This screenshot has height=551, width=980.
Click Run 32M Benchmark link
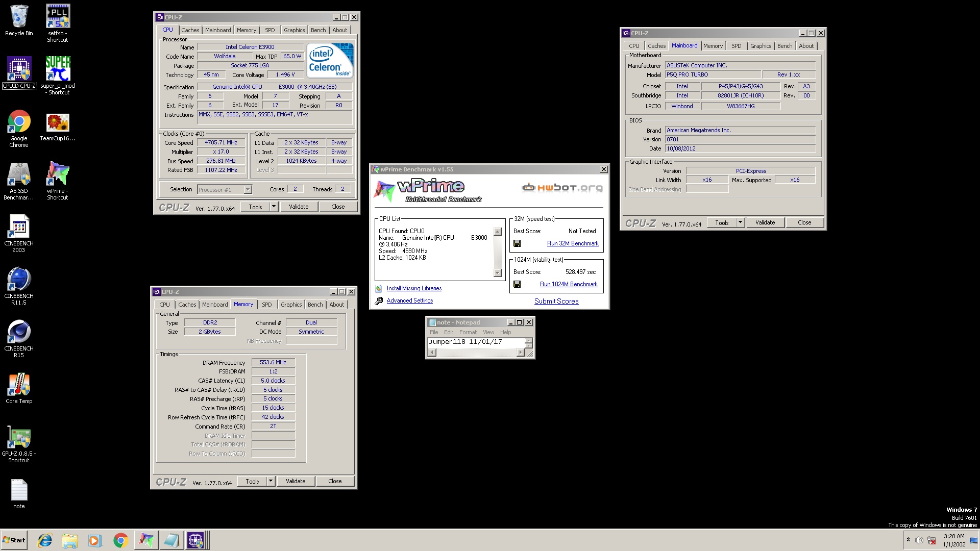pos(573,244)
